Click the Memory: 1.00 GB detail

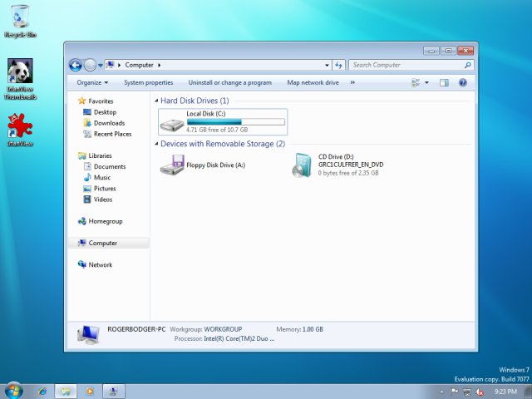tap(299, 329)
